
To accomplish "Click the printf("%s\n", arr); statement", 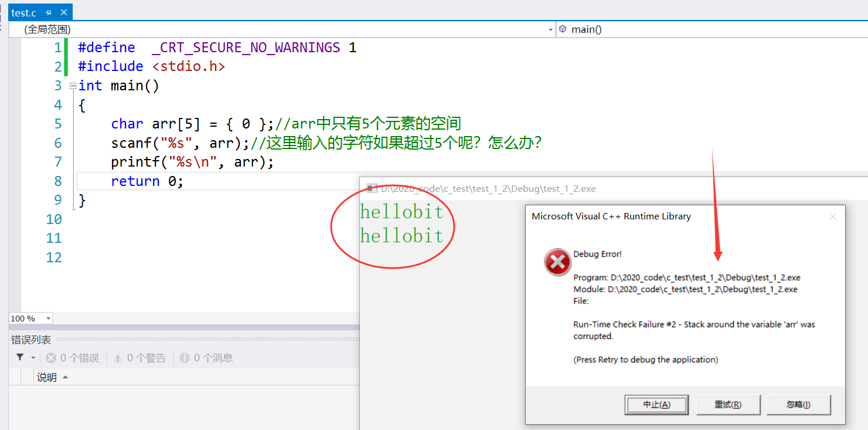I will coord(193,162).
